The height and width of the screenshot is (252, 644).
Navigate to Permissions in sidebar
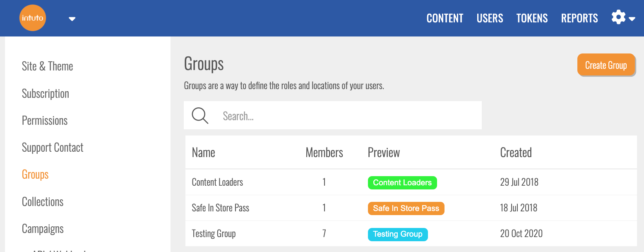pyautogui.click(x=44, y=121)
